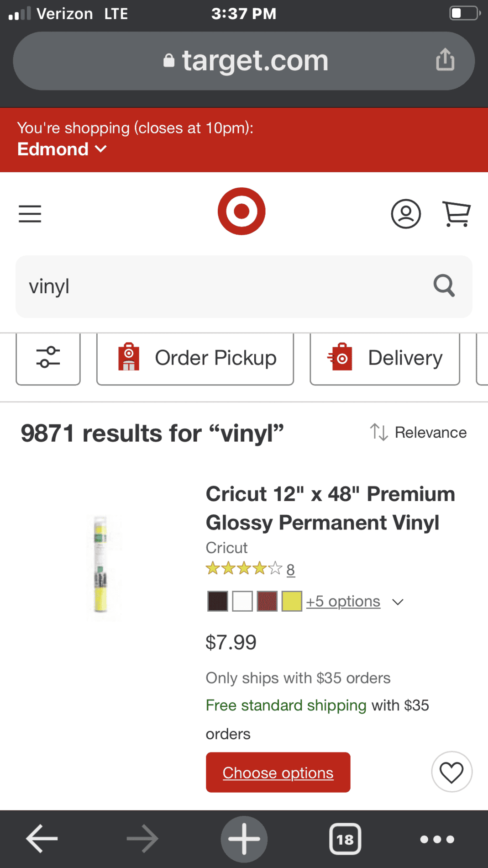Change the Relevance sort order
The width and height of the screenshot is (488, 868).
418,432
